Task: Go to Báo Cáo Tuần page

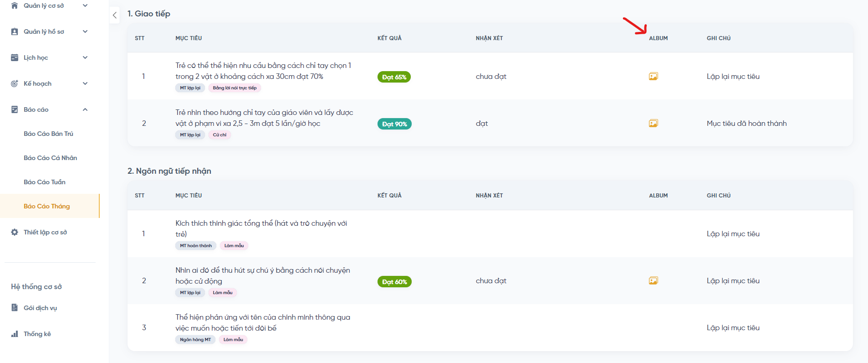Action: (x=45, y=182)
